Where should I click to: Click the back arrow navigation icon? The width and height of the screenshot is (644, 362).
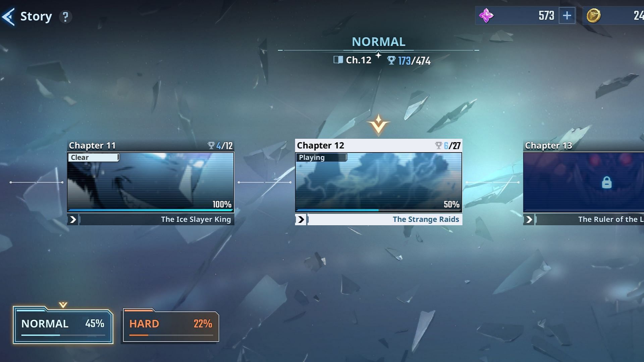[x=8, y=16]
